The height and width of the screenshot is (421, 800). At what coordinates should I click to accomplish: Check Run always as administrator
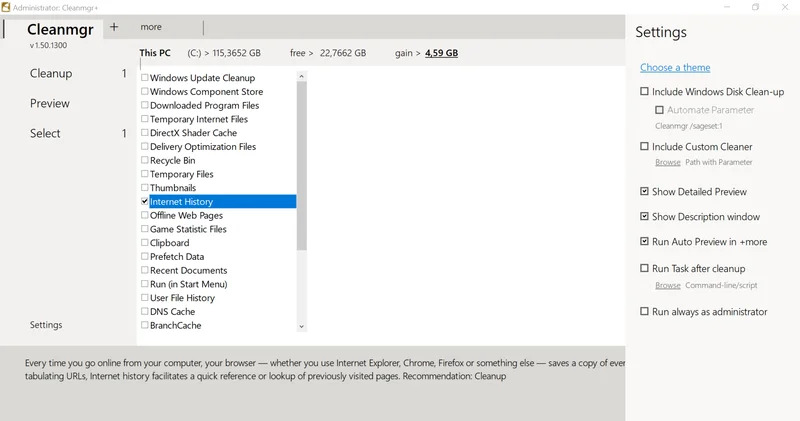[x=644, y=311]
